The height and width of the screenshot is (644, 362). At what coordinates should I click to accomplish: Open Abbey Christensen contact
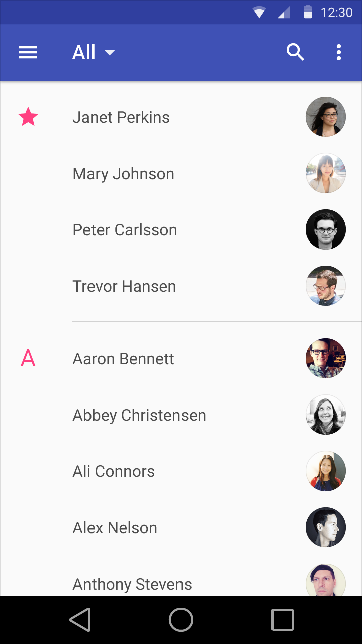pyautogui.click(x=139, y=415)
